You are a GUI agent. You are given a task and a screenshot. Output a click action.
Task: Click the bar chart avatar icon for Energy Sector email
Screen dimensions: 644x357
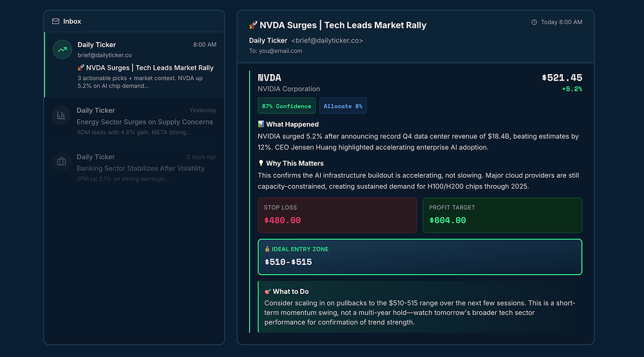click(x=61, y=115)
